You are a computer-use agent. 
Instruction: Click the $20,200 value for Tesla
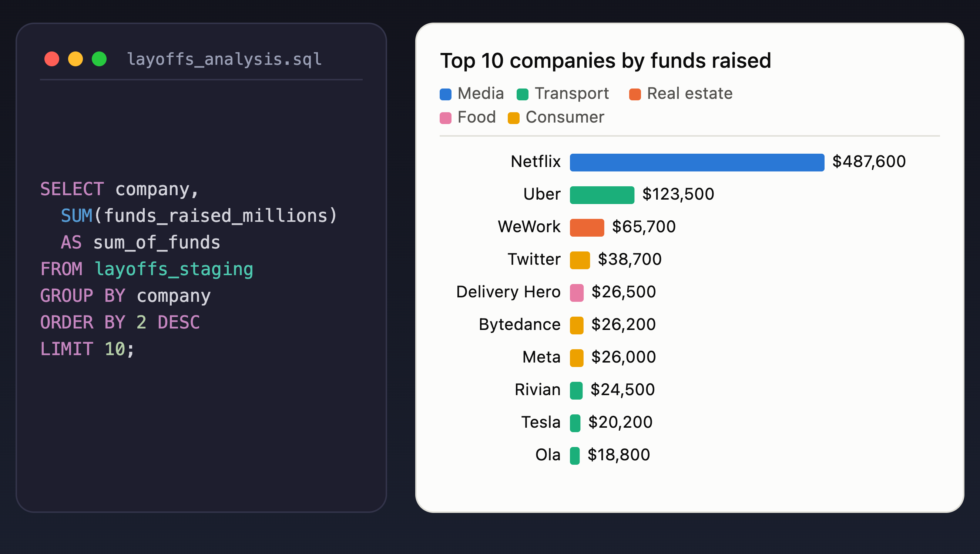pos(621,423)
